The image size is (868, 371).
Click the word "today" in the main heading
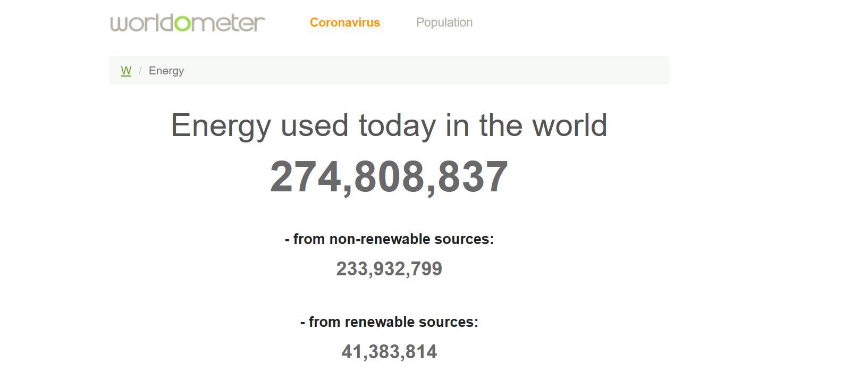tap(397, 126)
